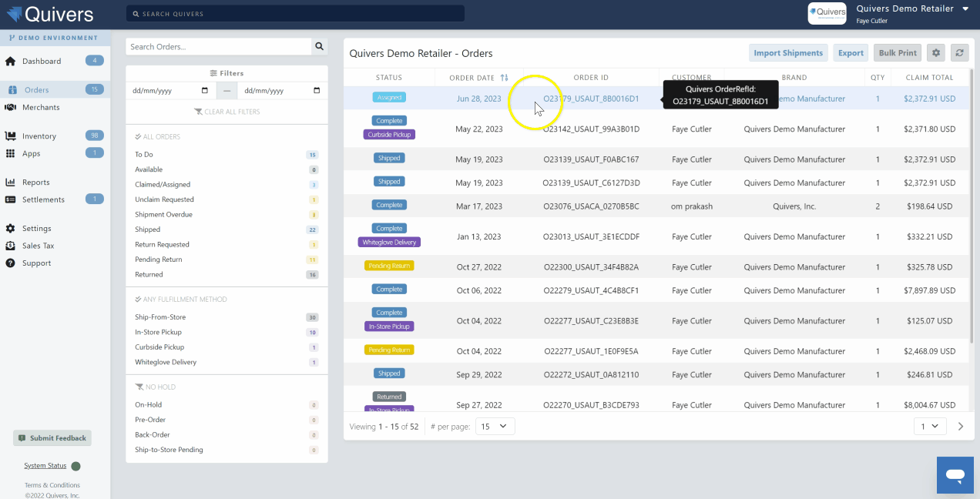Click Submit Feedback button
980x499 pixels.
(x=52, y=438)
